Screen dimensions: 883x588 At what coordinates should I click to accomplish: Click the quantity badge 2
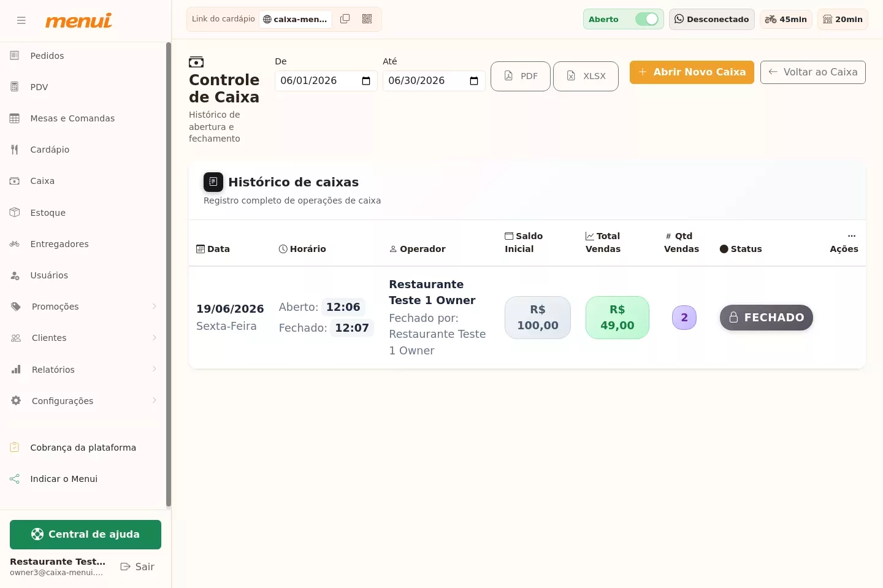(684, 318)
